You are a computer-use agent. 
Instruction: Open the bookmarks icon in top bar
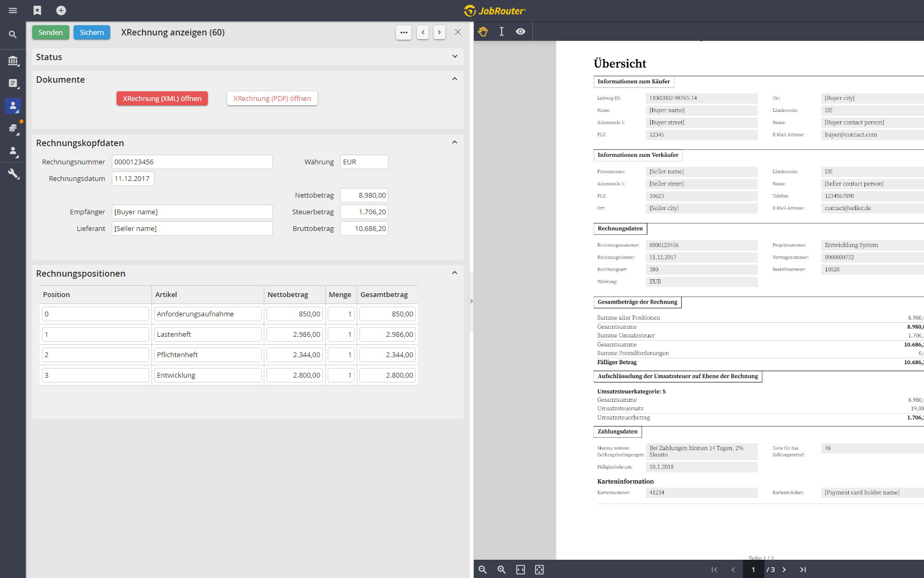[37, 10]
